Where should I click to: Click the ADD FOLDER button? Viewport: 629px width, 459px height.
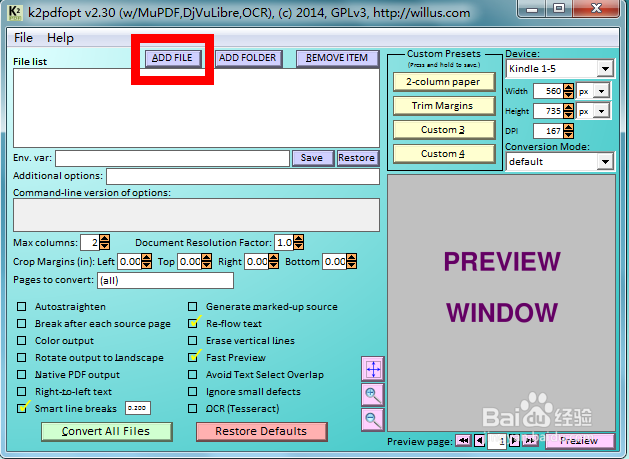(x=248, y=58)
